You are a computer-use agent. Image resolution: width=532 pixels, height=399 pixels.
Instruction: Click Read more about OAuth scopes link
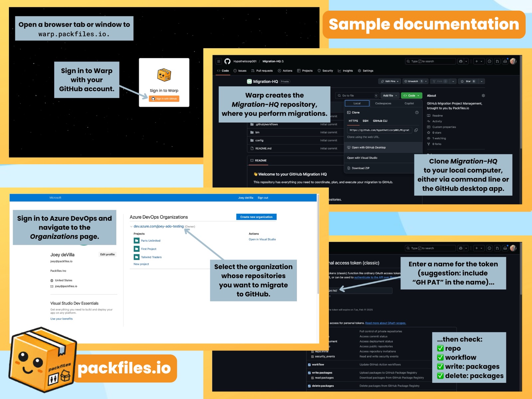click(x=386, y=323)
